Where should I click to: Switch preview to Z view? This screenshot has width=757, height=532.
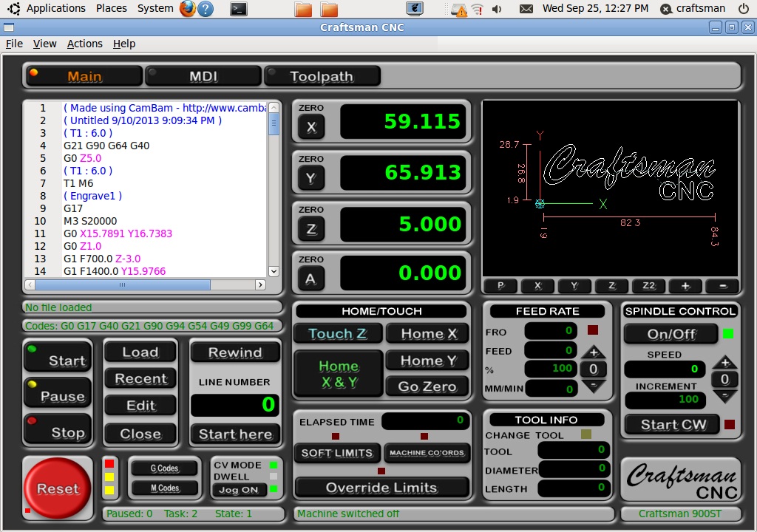click(x=611, y=286)
